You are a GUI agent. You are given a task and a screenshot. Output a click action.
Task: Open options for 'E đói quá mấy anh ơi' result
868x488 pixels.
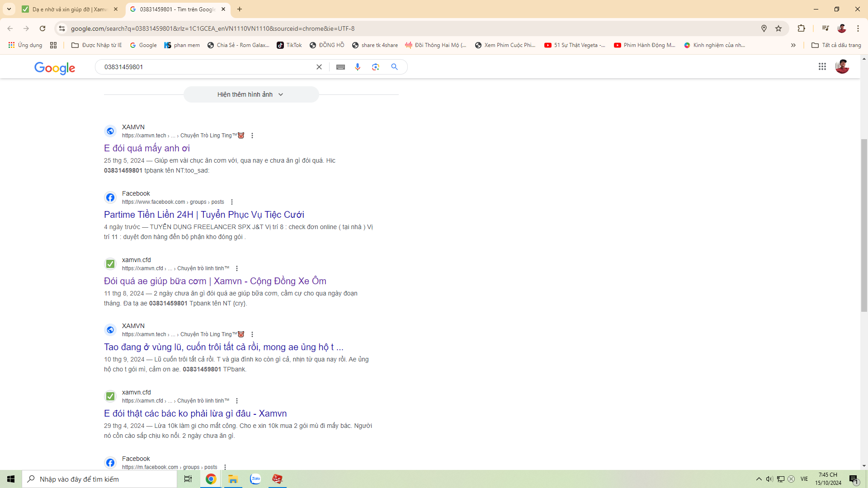[252, 136]
